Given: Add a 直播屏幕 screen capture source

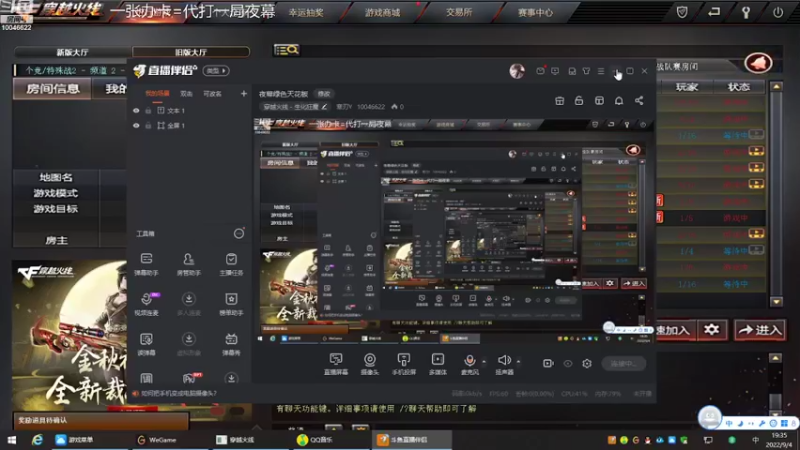Looking at the screenshot, I should 336,364.
